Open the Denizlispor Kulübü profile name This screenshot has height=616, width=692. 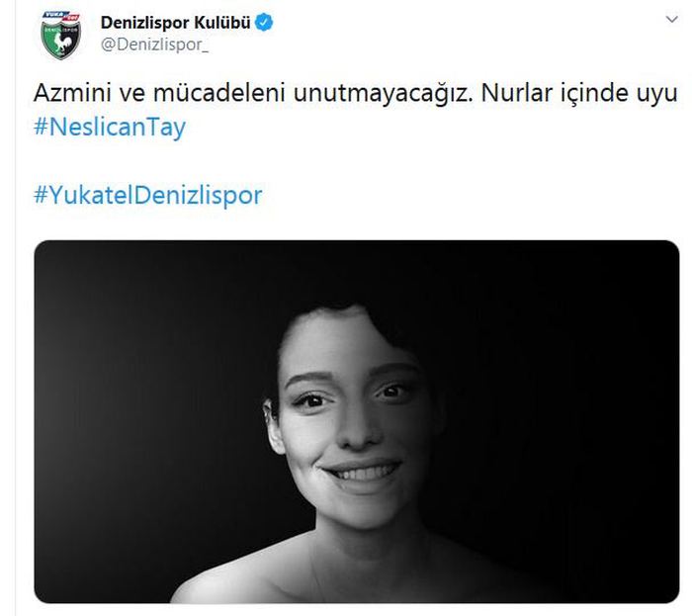coord(175,23)
